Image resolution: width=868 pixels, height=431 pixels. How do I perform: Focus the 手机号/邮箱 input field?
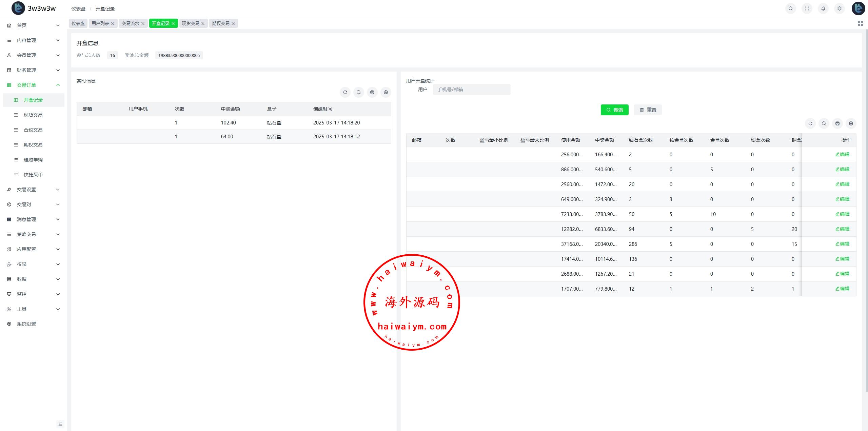click(x=471, y=90)
